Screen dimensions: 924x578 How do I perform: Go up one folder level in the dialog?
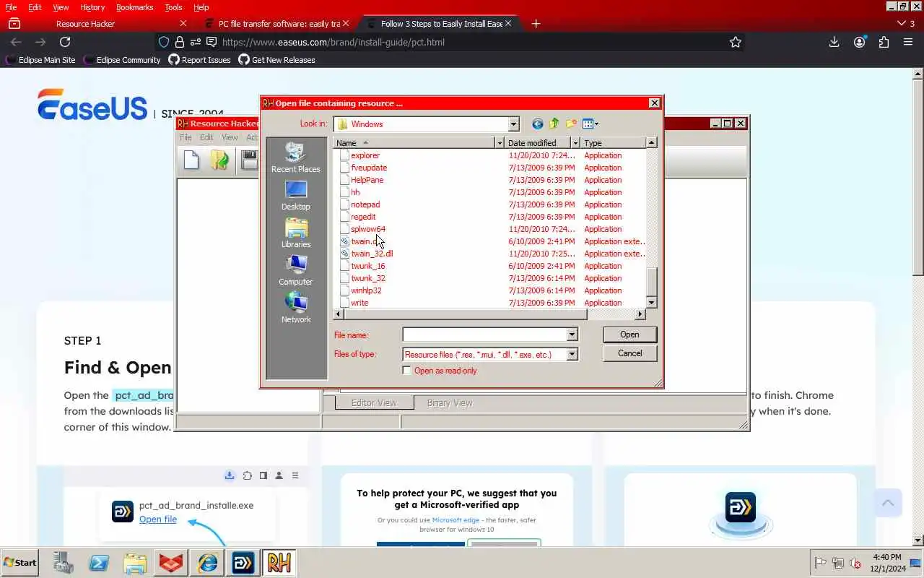(x=554, y=124)
